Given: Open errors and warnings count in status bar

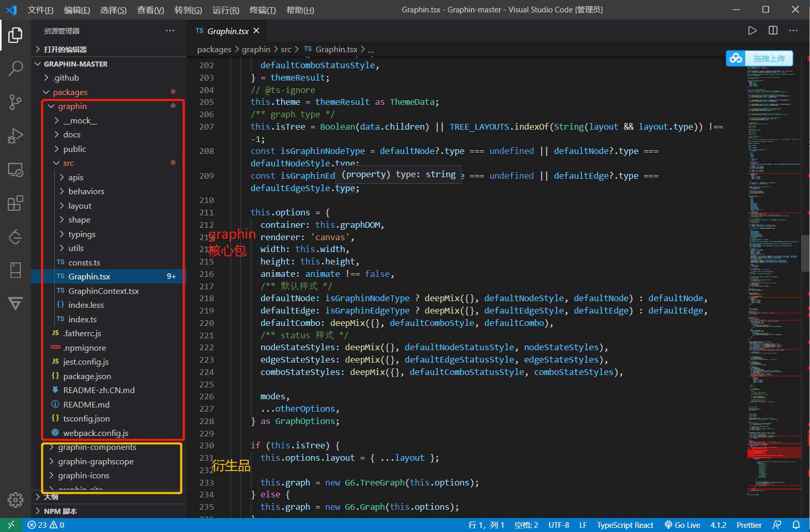Looking at the screenshot, I should coord(45,525).
